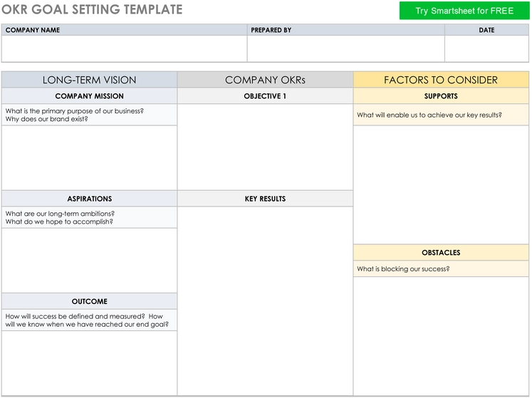
Task: Select the COMPANY OKRs heading
Action: click(265, 80)
